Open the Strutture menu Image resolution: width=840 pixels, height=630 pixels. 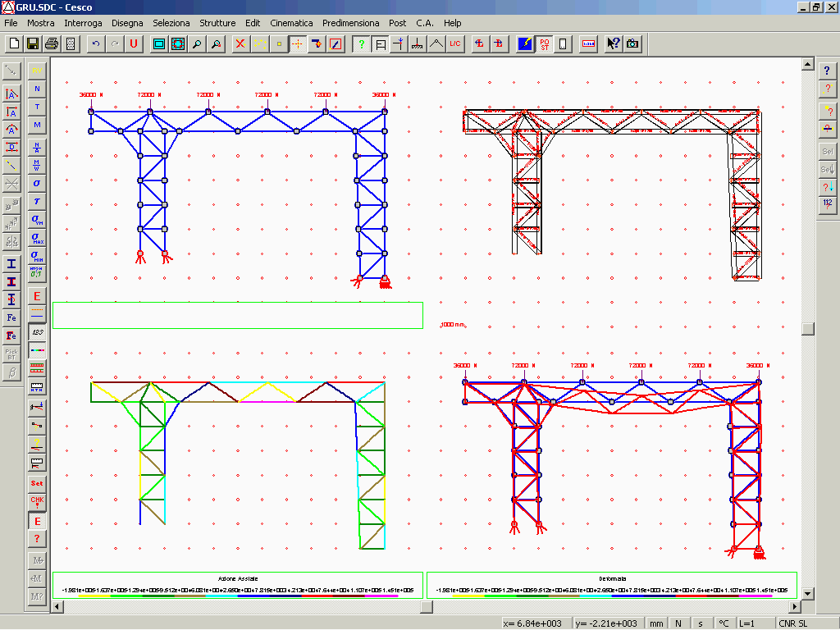click(x=217, y=23)
